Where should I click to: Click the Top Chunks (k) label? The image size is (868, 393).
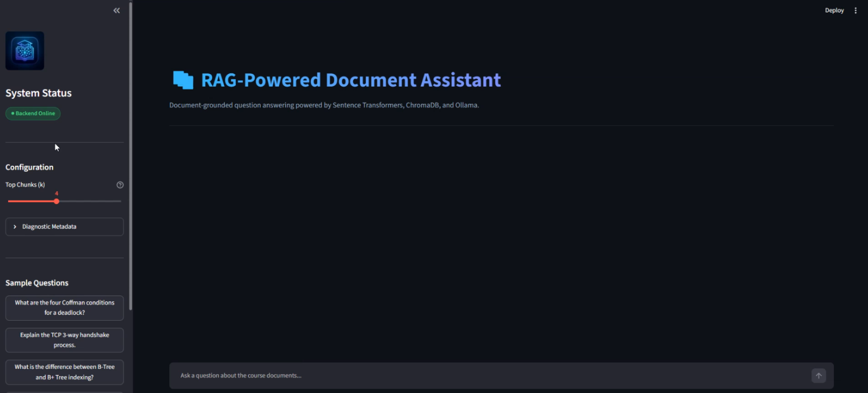(25, 184)
